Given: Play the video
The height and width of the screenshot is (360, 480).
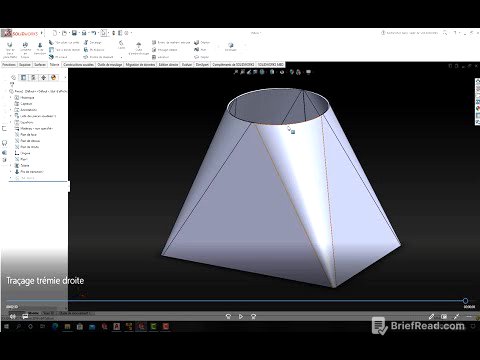Looking at the screenshot, I should [241, 316].
